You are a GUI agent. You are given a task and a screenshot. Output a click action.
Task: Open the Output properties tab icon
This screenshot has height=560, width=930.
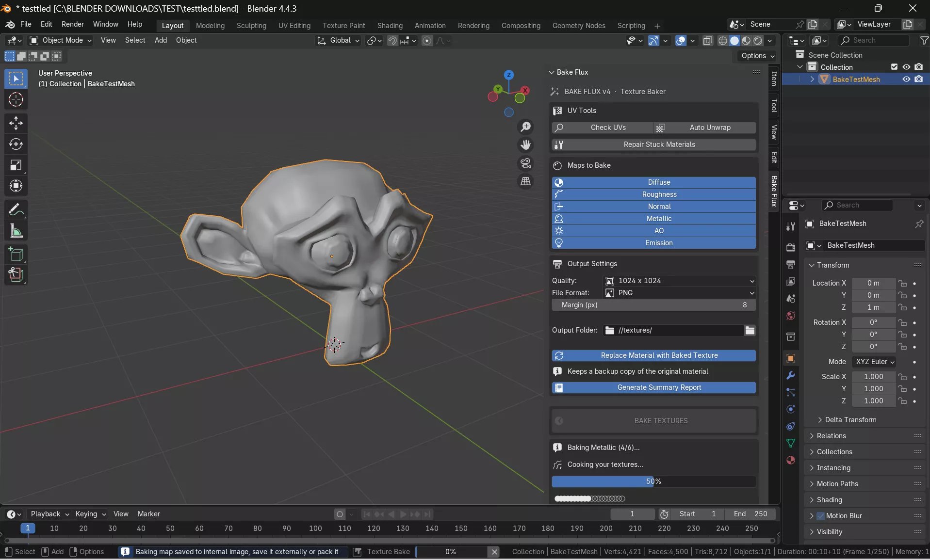pyautogui.click(x=791, y=264)
